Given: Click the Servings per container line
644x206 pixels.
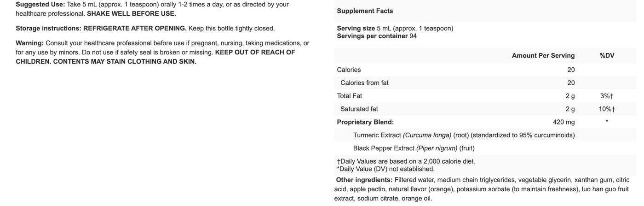Looking at the screenshot, I should (x=377, y=36).
